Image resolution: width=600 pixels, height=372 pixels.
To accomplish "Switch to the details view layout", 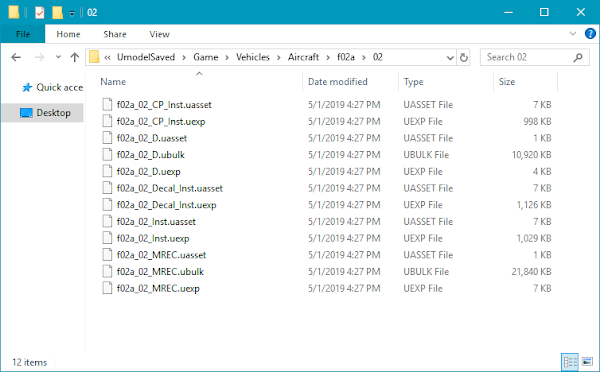I will click(570, 362).
